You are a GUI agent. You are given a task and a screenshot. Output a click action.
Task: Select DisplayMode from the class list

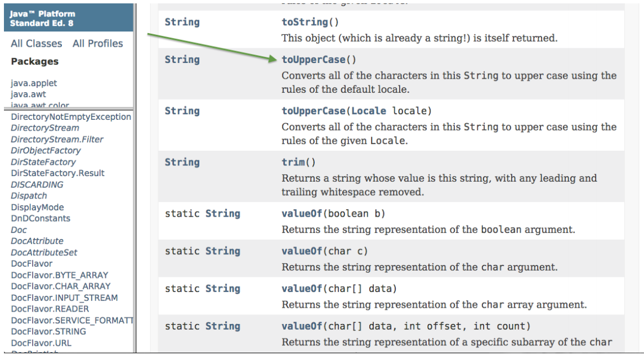tap(37, 207)
